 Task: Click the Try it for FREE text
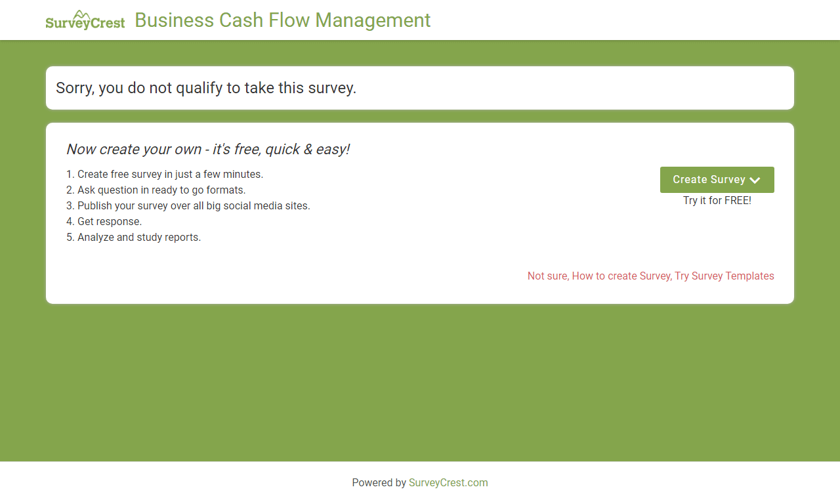click(x=717, y=200)
